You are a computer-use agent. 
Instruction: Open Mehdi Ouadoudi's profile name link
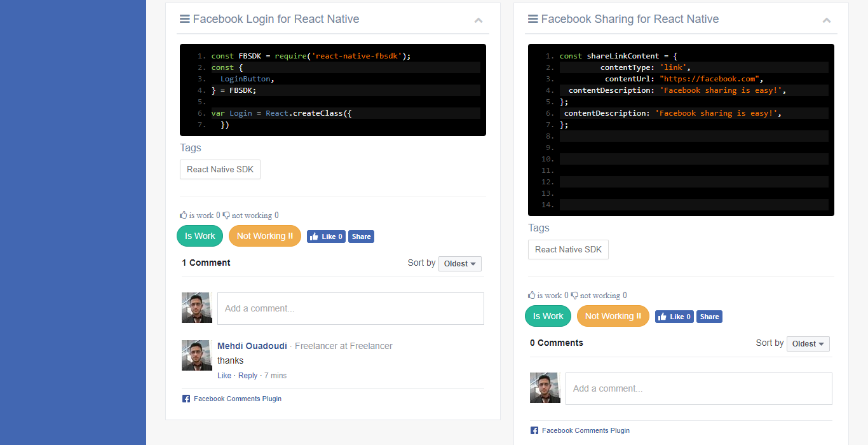[x=252, y=346]
